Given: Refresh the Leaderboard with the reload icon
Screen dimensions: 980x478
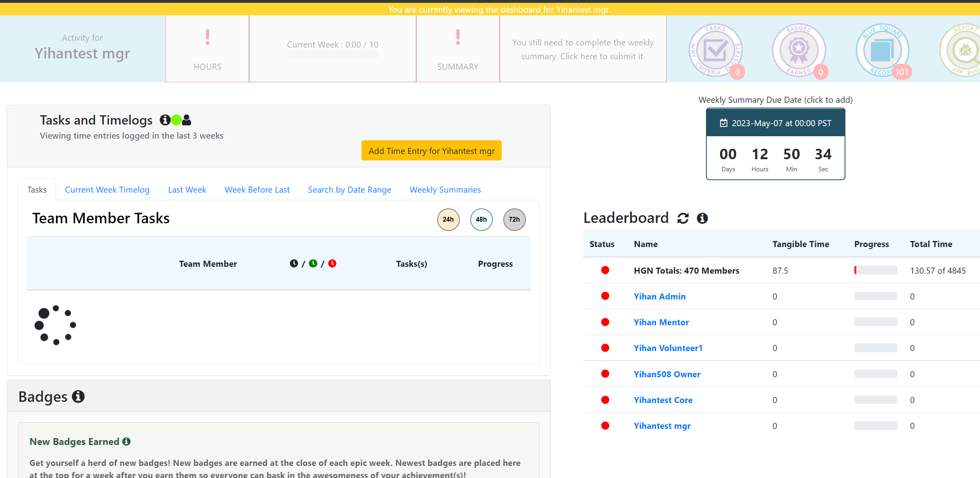Looking at the screenshot, I should (683, 218).
